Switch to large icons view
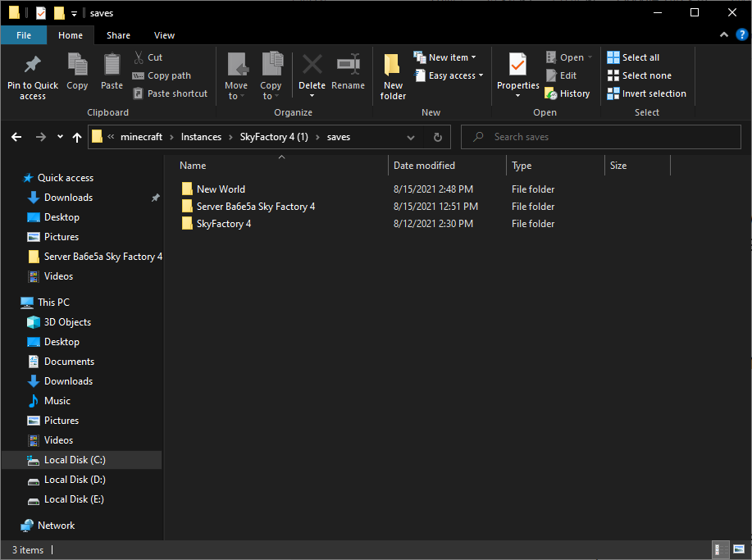 (739, 549)
